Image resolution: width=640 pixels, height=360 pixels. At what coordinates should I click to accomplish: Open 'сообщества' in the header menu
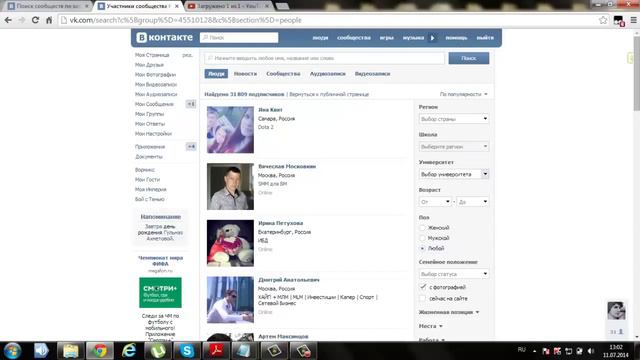coord(353,38)
